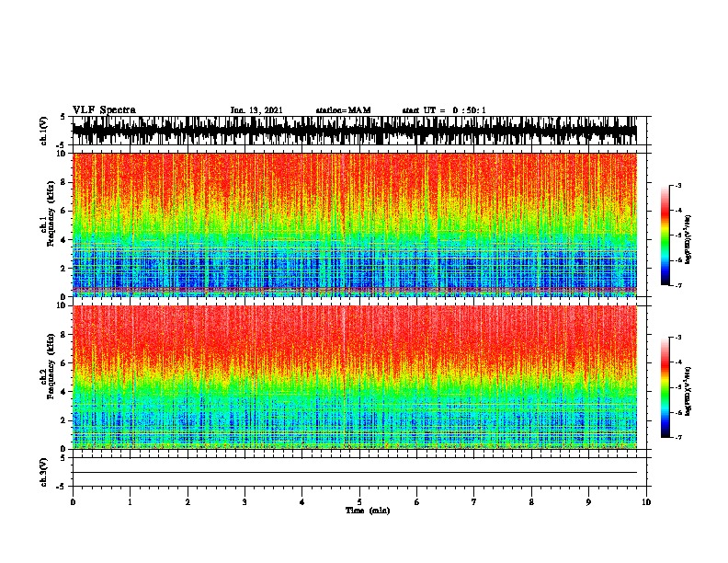Screen dimensions: 728x563
Task: Click inside the ch.2 spectrogram plot
Action: (x=355, y=377)
